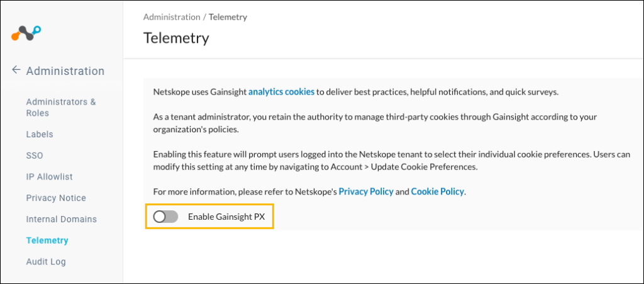
Task: Toggle the Enable Gainsight PX switch
Action: click(165, 217)
